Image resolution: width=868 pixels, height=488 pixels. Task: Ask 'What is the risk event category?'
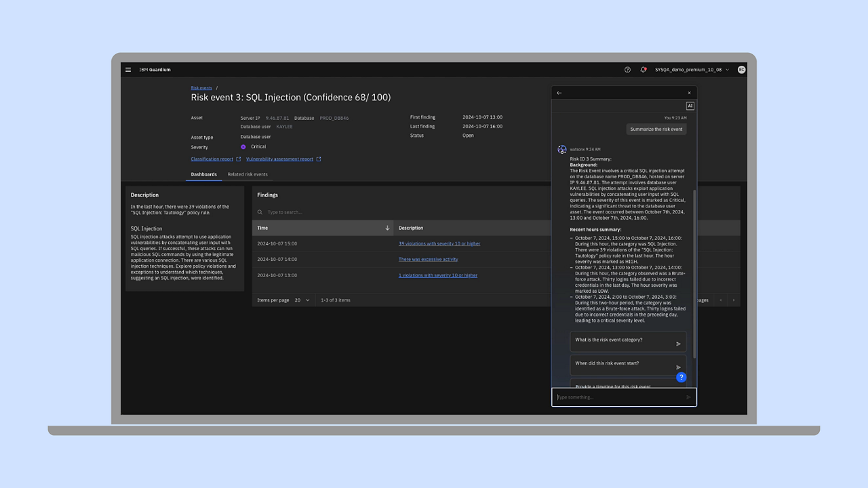[628, 342]
